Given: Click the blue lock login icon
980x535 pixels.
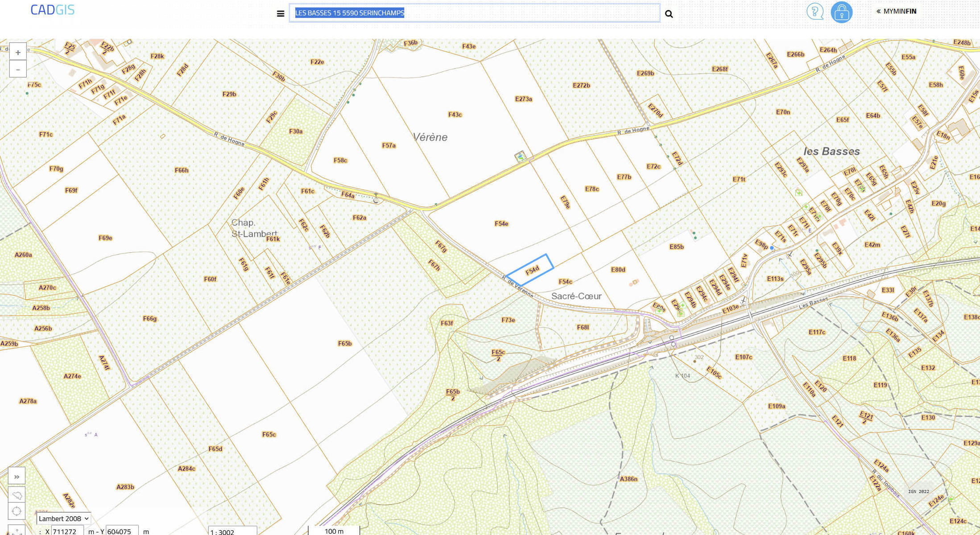Looking at the screenshot, I should click(x=841, y=12).
